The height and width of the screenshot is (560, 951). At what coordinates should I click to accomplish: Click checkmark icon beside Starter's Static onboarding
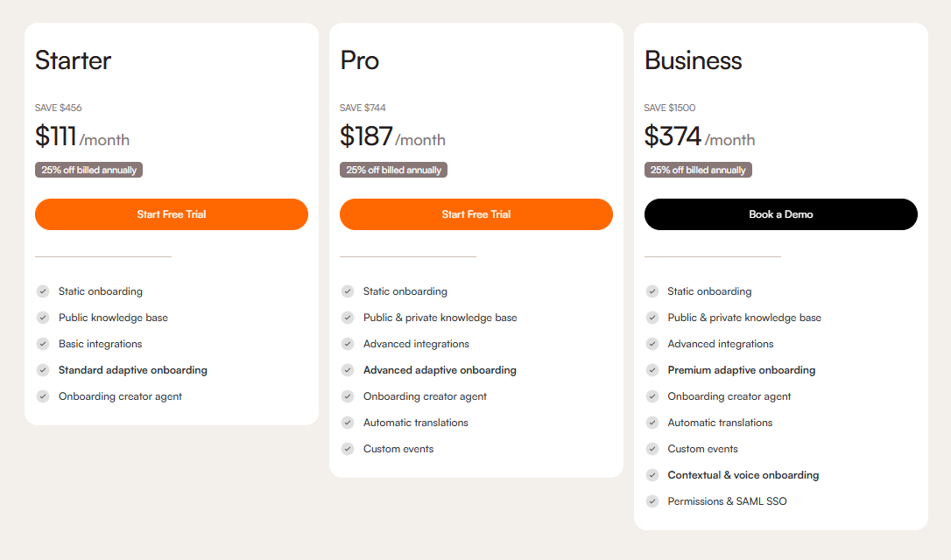pos(43,291)
